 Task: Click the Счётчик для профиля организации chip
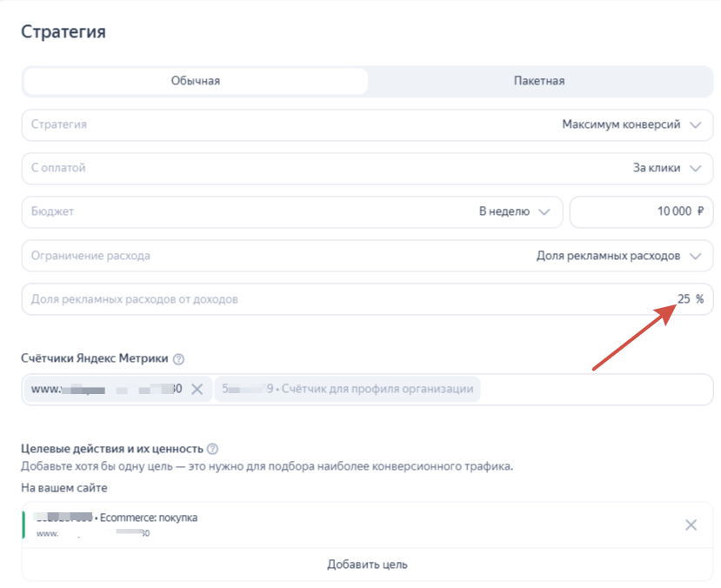pos(348,389)
